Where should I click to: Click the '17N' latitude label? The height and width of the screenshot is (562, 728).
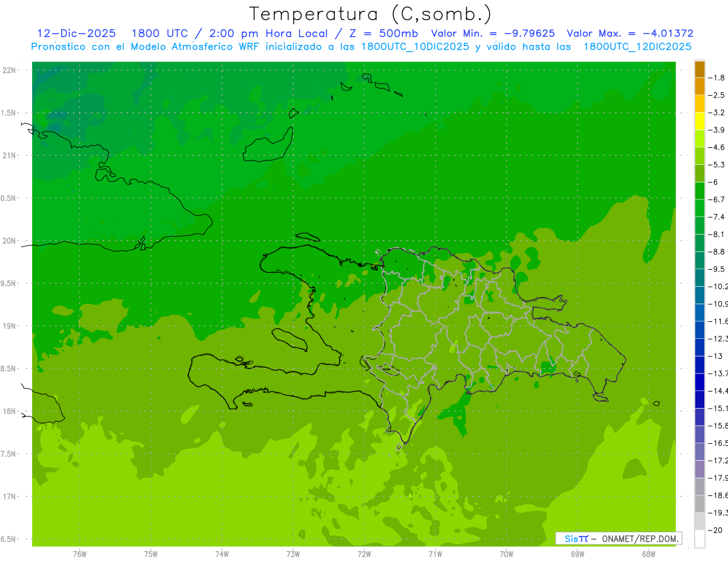point(9,497)
